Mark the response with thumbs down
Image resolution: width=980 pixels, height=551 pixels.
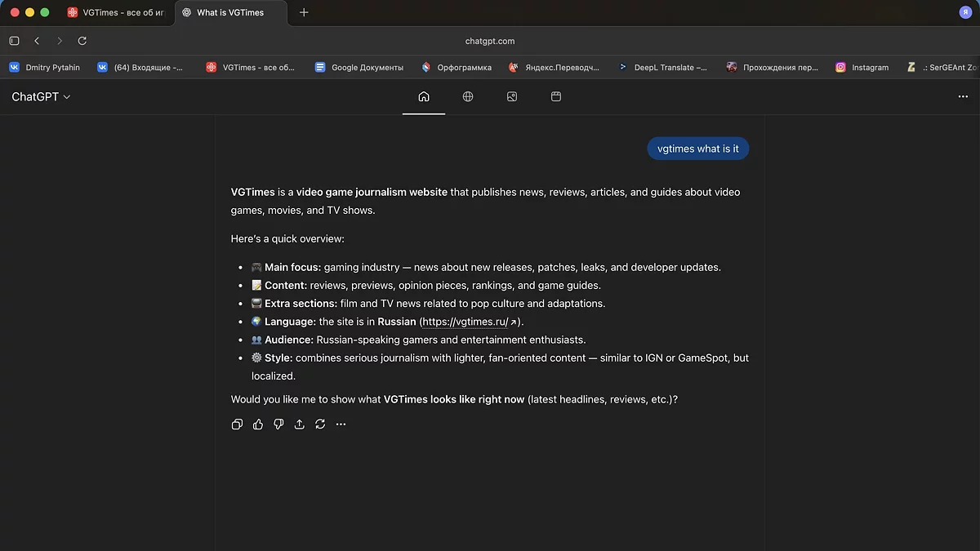pyautogui.click(x=278, y=424)
